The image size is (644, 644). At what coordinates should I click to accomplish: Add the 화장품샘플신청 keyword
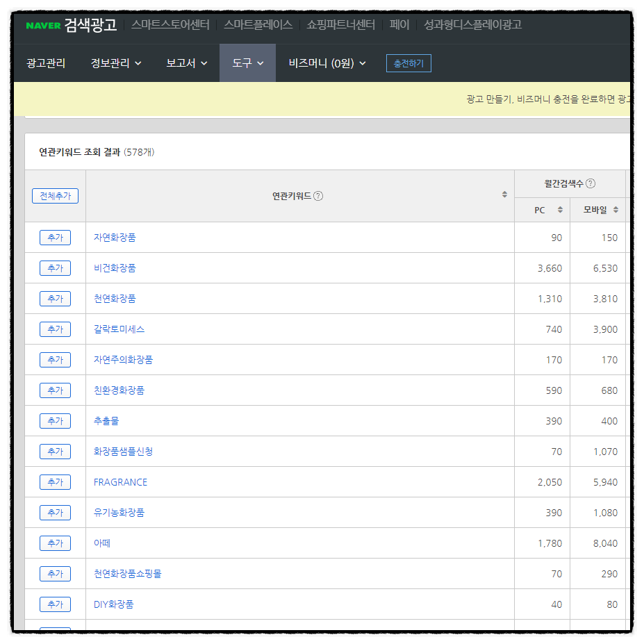click(55, 452)
